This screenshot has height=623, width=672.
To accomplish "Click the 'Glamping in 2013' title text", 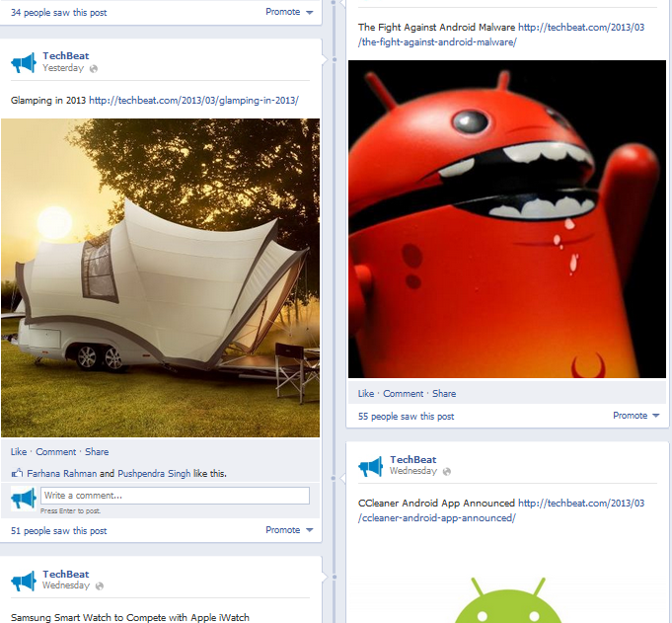I will (48, 101).
